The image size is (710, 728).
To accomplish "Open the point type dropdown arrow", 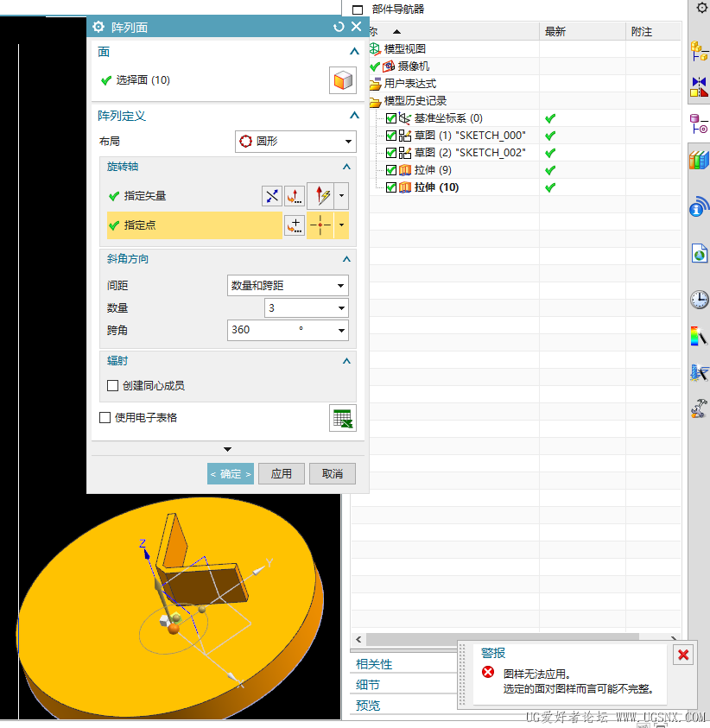I will [342, 225].
